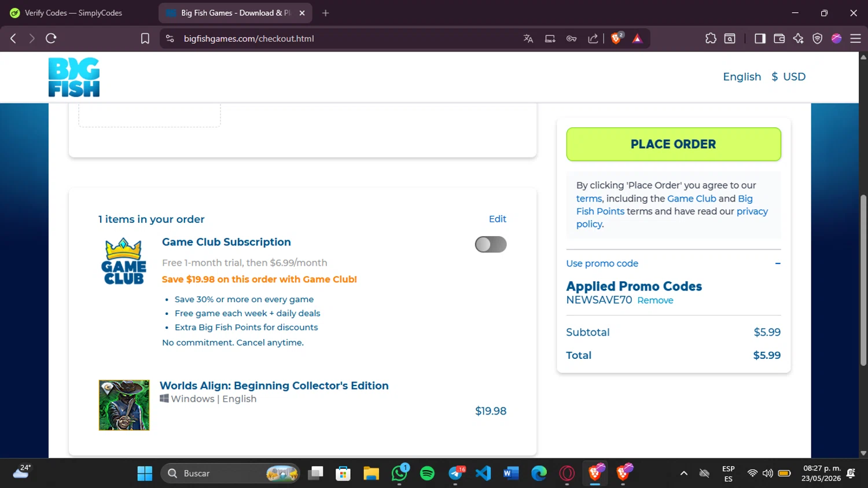Click the Game Club crown logo
This screenshot has width=868, height=488.
tap(124, 261)
